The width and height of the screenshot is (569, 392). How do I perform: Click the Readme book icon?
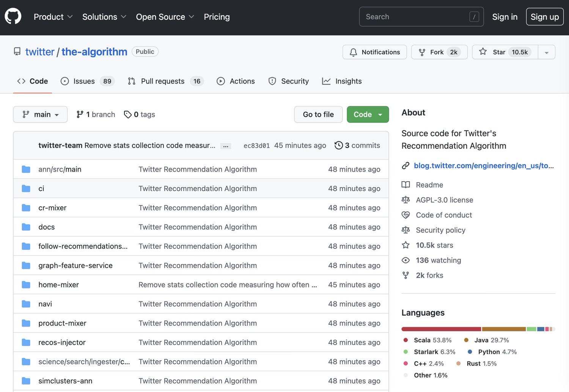pyautogui.click(x=406, y=185)
